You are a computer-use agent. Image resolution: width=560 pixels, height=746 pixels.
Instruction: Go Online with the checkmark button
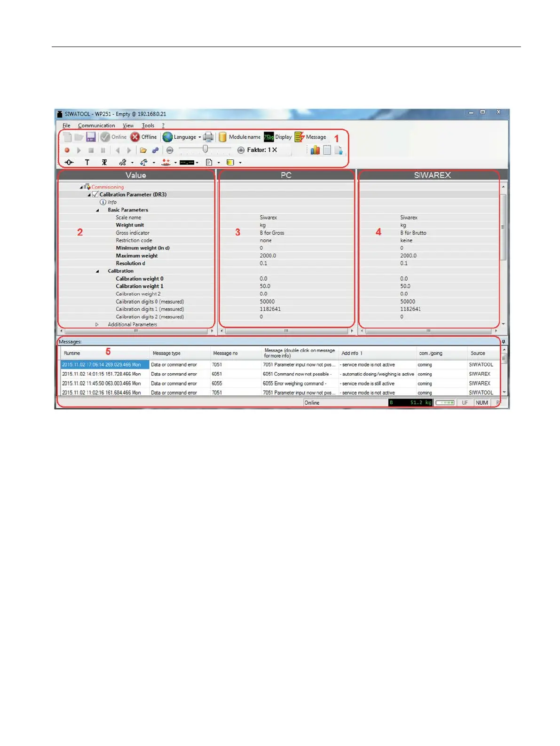click(113, 137)
